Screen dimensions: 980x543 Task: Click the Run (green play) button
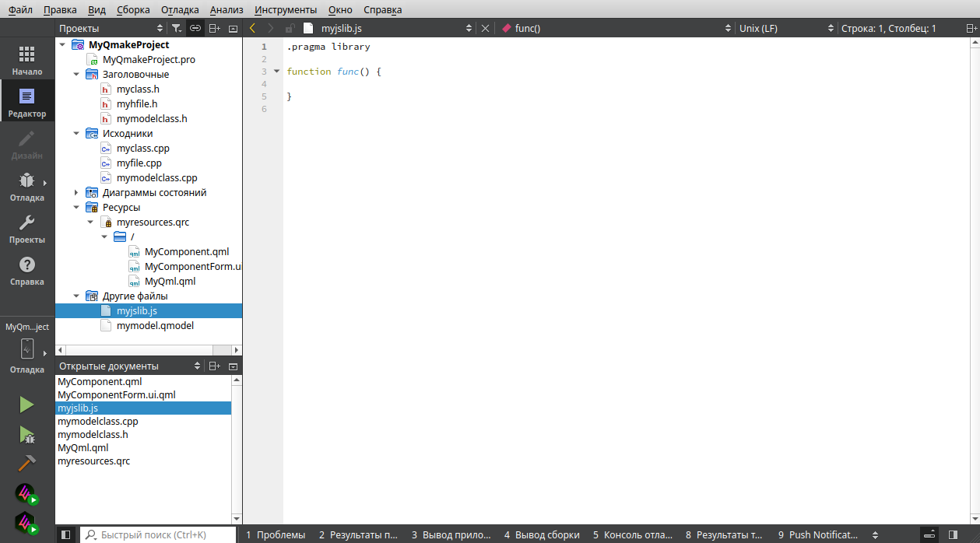click(x=26, y=405)
